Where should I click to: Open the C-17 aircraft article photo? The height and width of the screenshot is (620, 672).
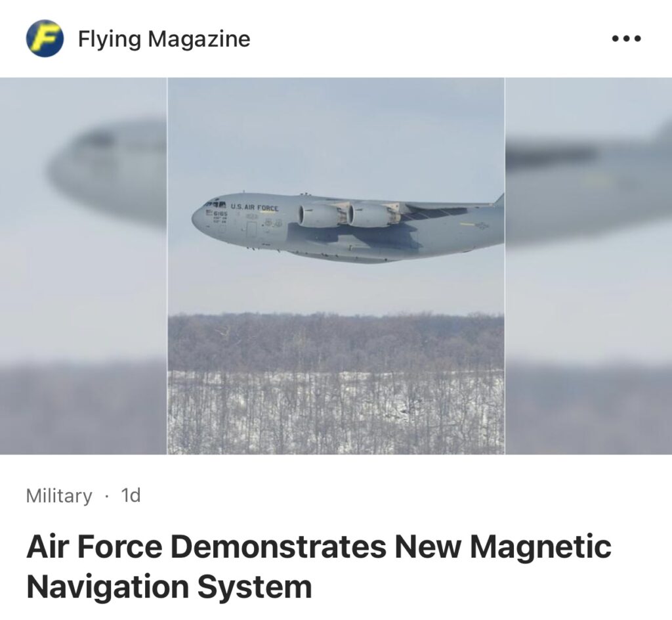(335, 266)
